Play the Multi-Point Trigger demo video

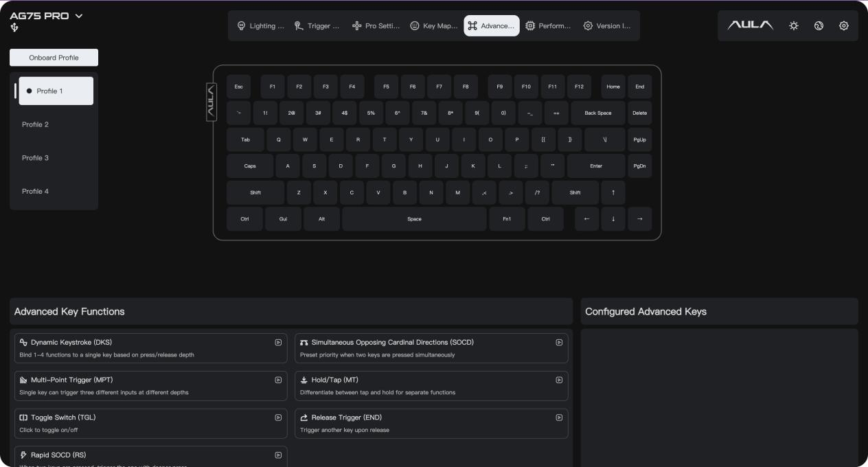click(x=278, y=380)
